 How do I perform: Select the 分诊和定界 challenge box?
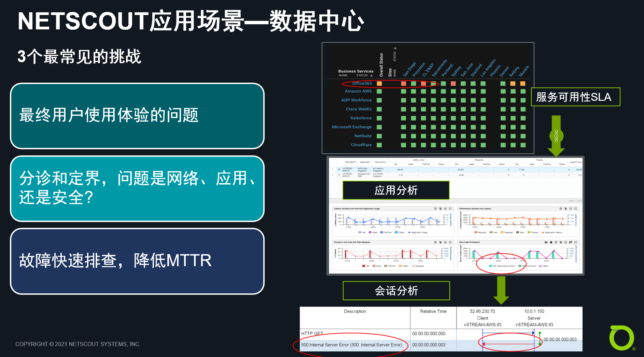(137, 189)
